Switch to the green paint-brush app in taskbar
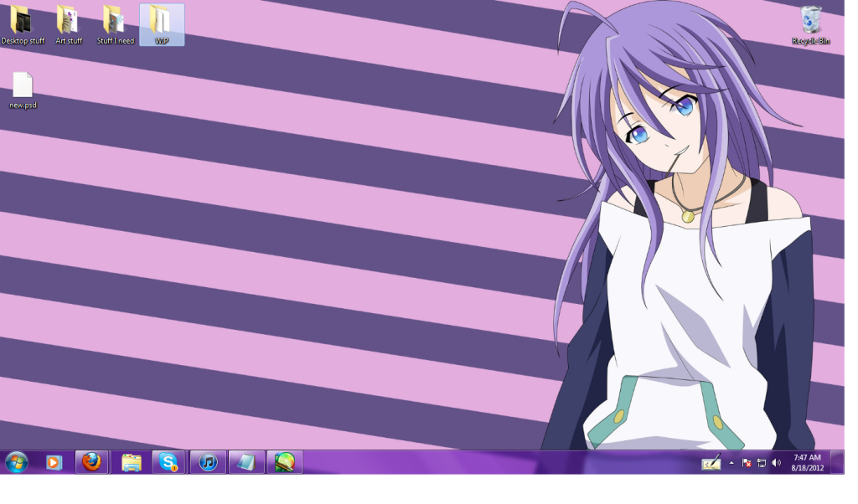Viewport: 858px width, 504px height. tap(285, 462)
